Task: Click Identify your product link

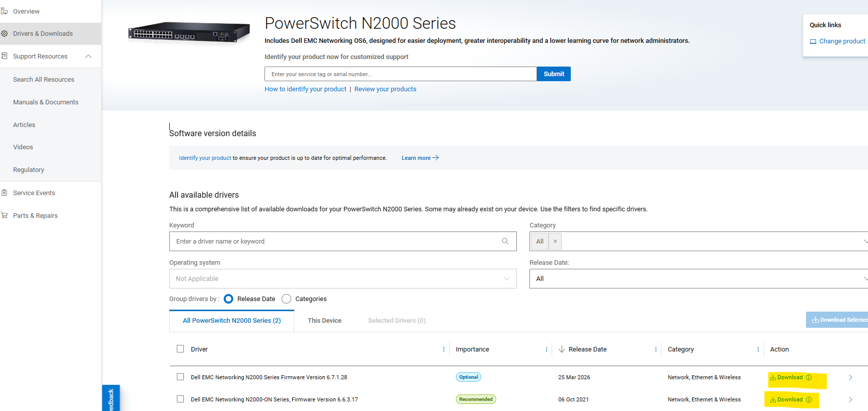Action: point(205,158)
